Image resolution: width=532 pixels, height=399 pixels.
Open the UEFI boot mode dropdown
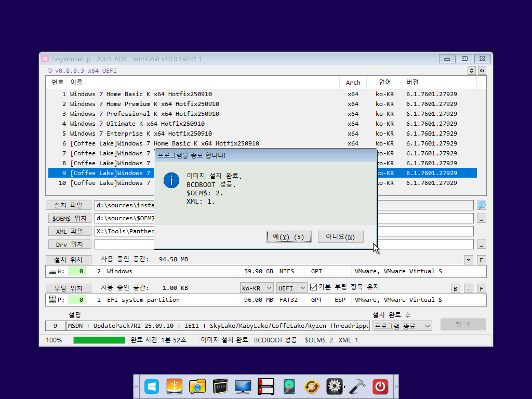[292, 288]
